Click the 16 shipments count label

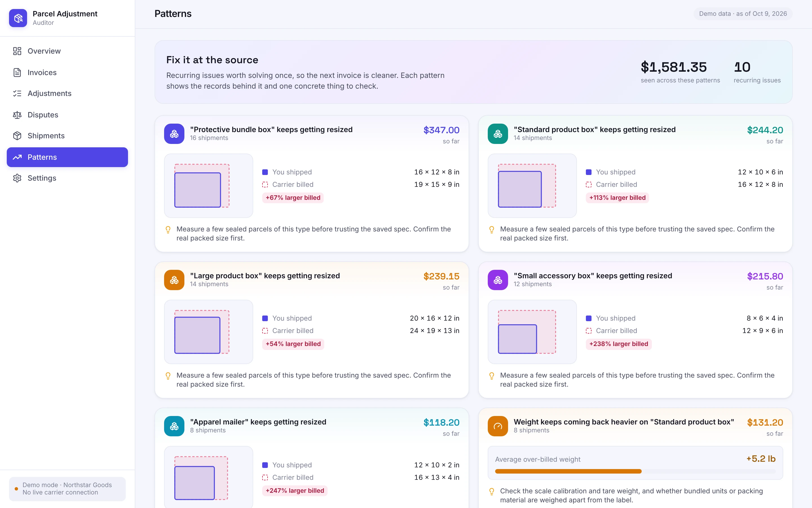pos(209,138)
